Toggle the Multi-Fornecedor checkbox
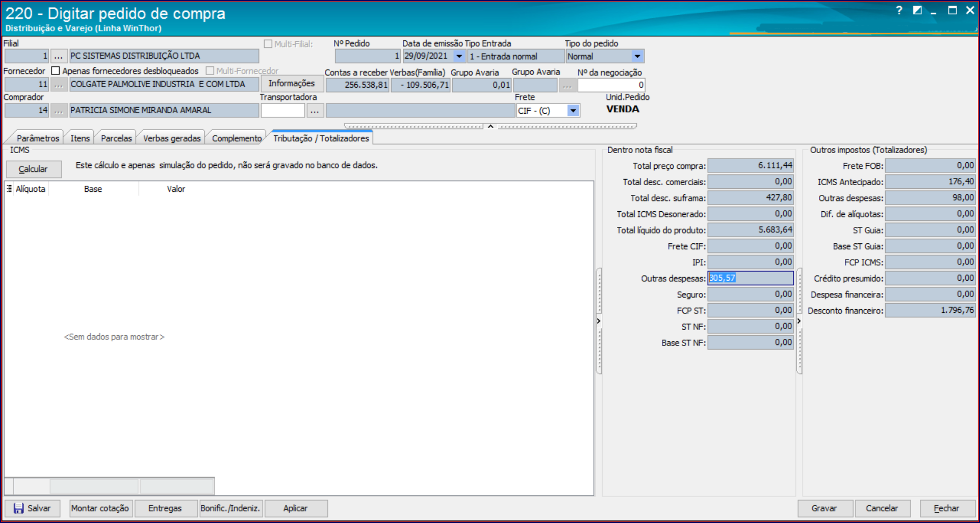 (210, 71)
